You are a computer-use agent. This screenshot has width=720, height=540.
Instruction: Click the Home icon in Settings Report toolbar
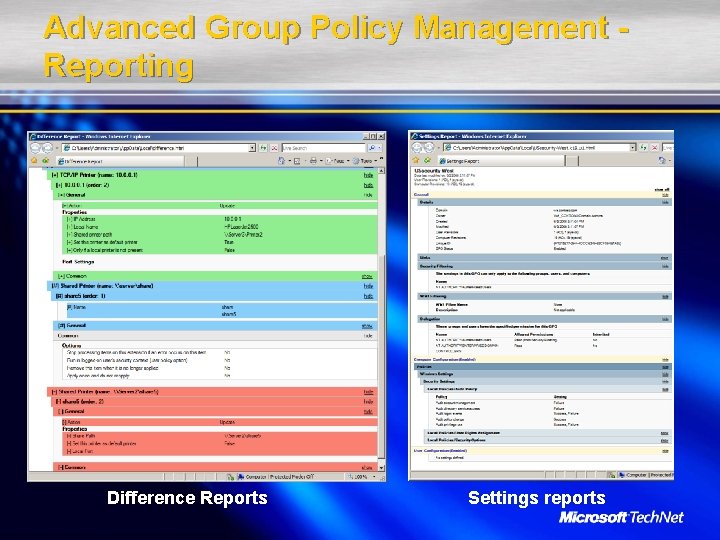pos(662,160)
